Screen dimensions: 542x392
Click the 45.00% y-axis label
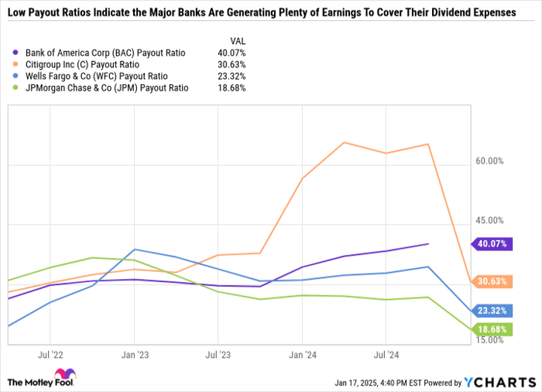(x=489, y=221)
